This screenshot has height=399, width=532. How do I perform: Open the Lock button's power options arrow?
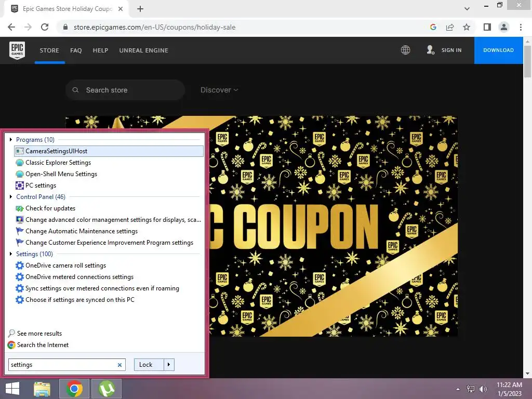169,365
